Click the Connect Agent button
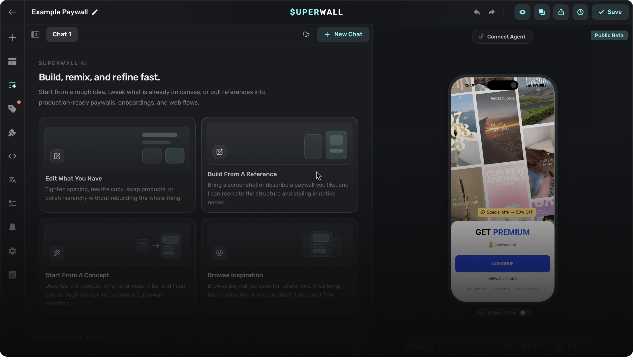Screen dimensions: 633x364 click(x=502, y=37)
